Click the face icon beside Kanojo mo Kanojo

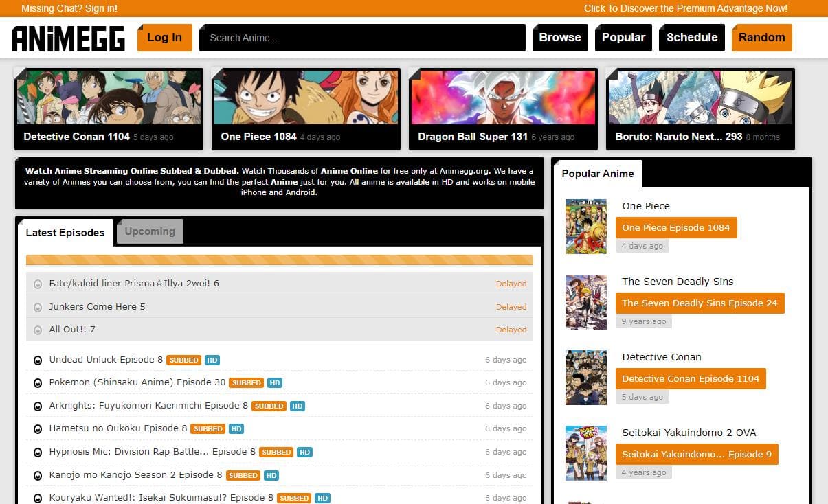click(x=38, y=475)
